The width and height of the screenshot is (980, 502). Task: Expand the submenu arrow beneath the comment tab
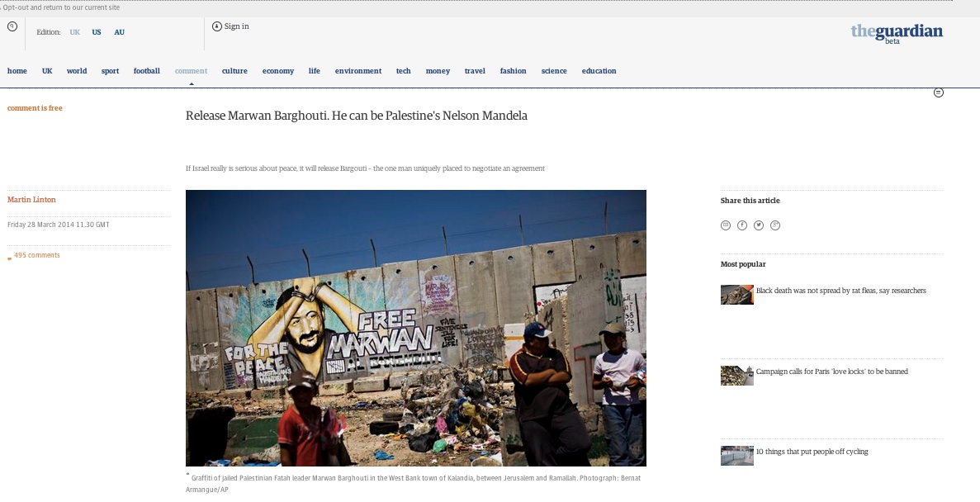(x=192, y=83)
